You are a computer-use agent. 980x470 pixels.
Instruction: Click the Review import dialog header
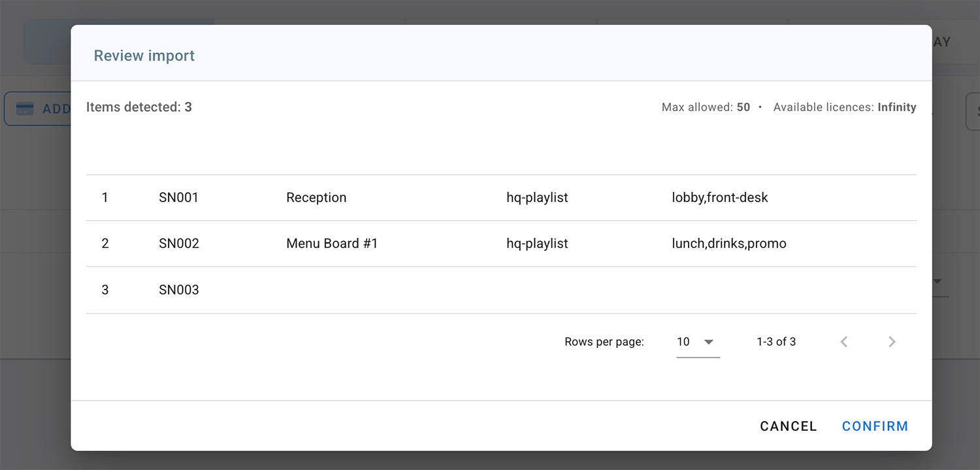coord(144,56)
